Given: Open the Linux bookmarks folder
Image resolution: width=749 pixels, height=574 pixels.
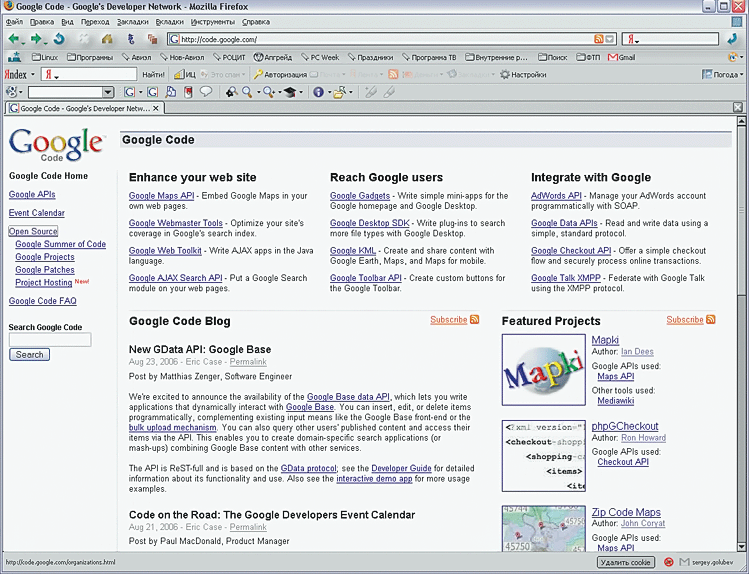Looking at the screenshot, I should point(44,57).
